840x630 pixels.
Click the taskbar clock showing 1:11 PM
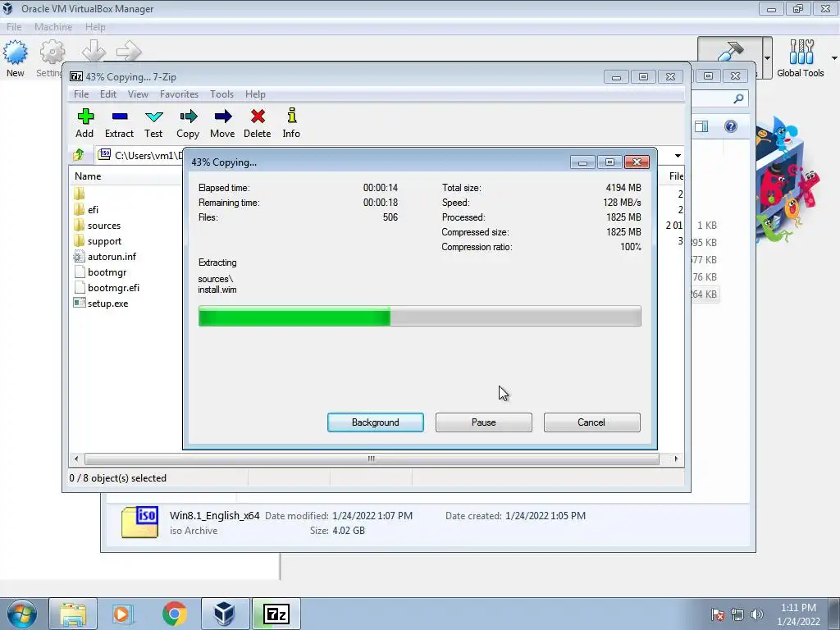coord(798,614)
